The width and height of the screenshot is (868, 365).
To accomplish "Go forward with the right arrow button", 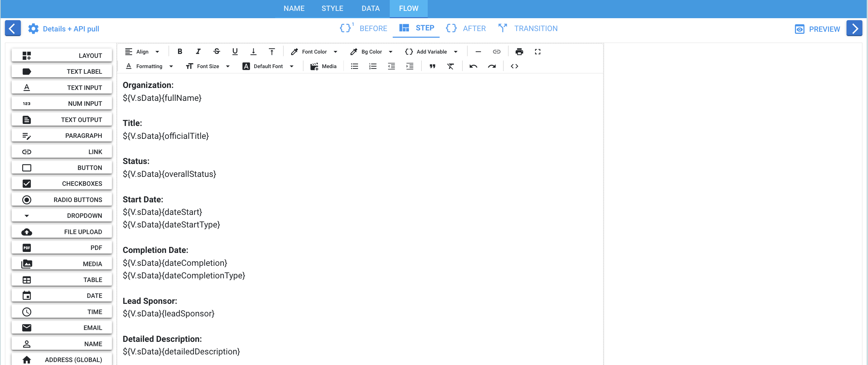I will (854, 28).
